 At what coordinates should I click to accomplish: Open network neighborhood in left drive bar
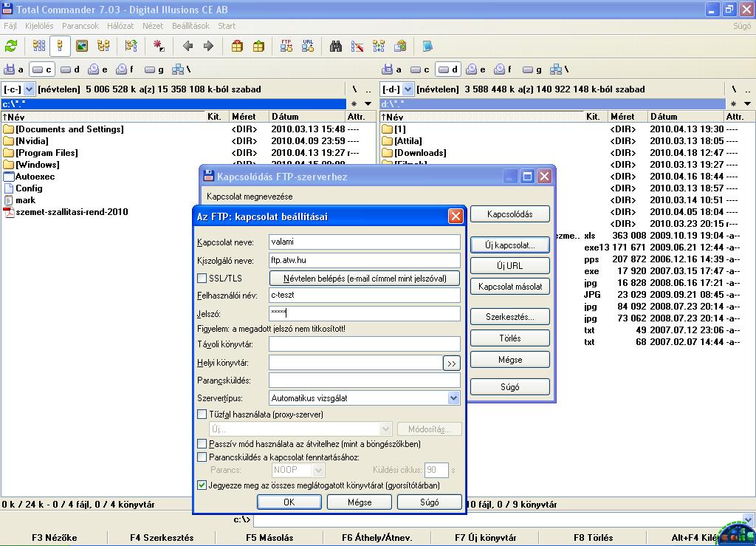click(182, 69)
